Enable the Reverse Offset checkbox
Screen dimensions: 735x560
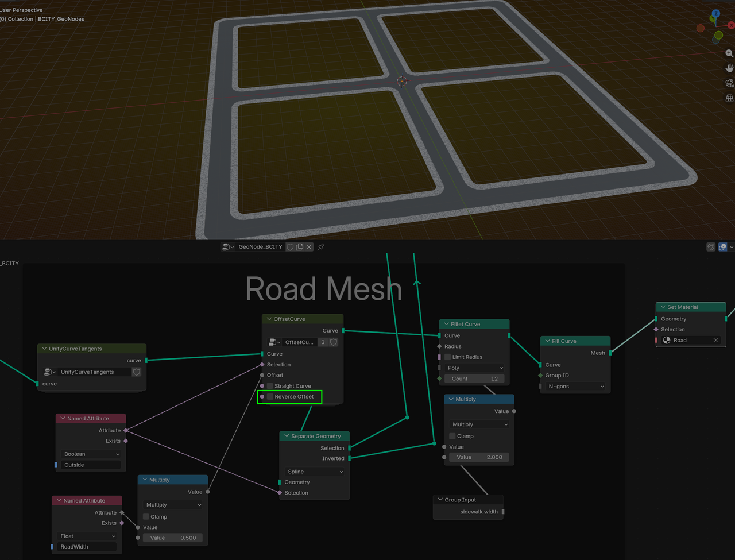pos(270,397)
